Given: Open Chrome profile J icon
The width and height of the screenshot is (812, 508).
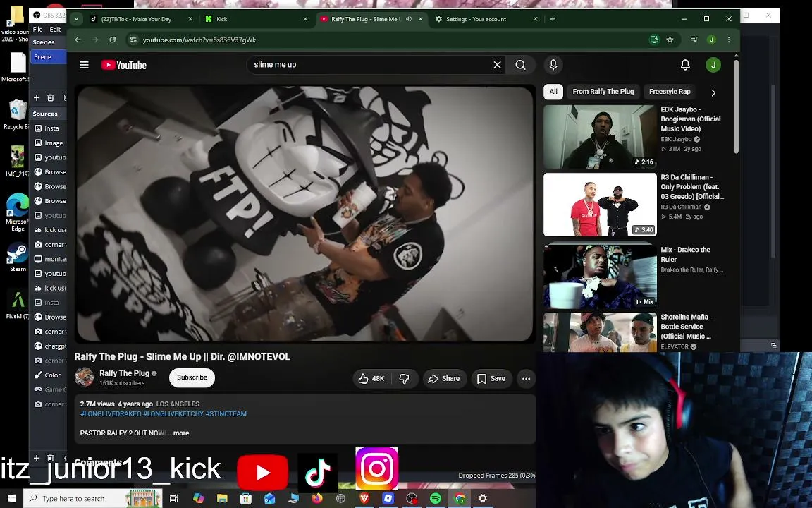Looking at the screenshot, I should pyautogui.click(x=711, y=40).
